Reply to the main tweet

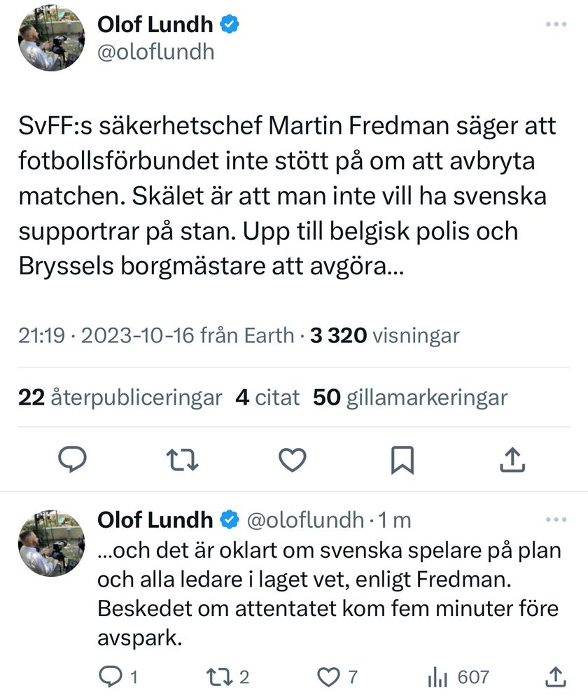[x=71, y=459]
